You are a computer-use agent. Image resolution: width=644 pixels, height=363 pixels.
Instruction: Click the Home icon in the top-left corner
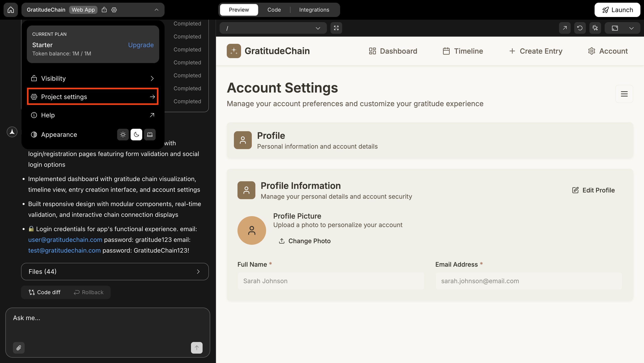pos(11,10)
